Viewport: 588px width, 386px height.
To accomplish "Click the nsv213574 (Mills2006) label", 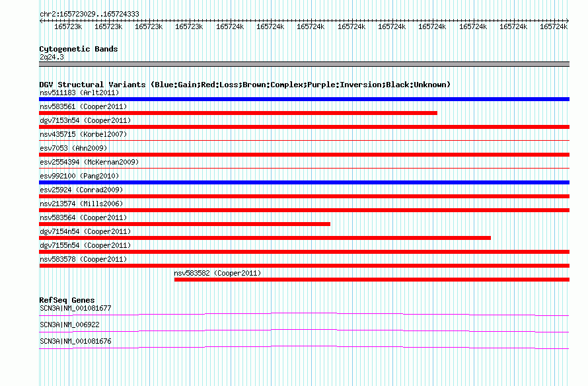I will (x=81, y=204).
